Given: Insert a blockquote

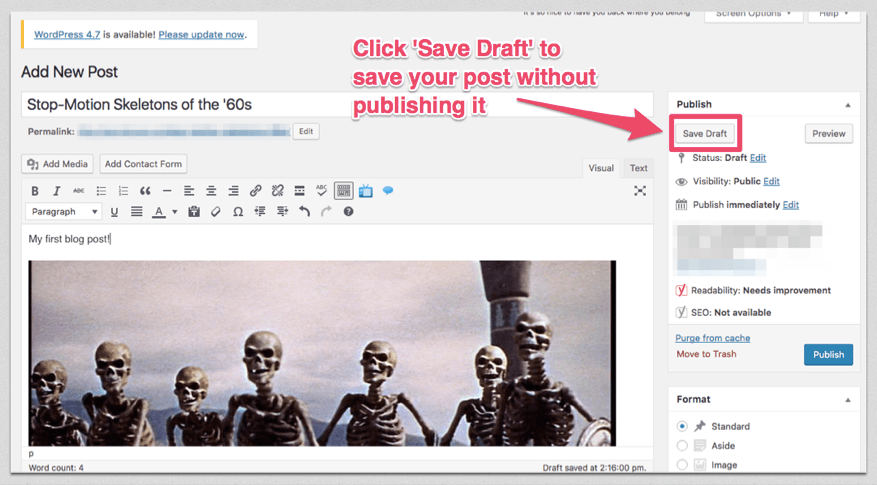Looking at the screenshot, I should (x=145, y=191).
